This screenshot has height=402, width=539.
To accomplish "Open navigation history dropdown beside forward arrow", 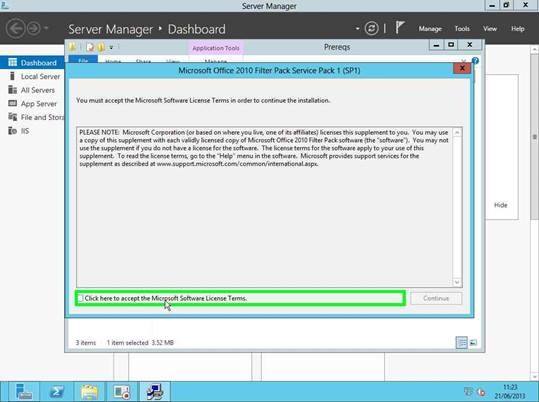I will click(x=46, y=28).
